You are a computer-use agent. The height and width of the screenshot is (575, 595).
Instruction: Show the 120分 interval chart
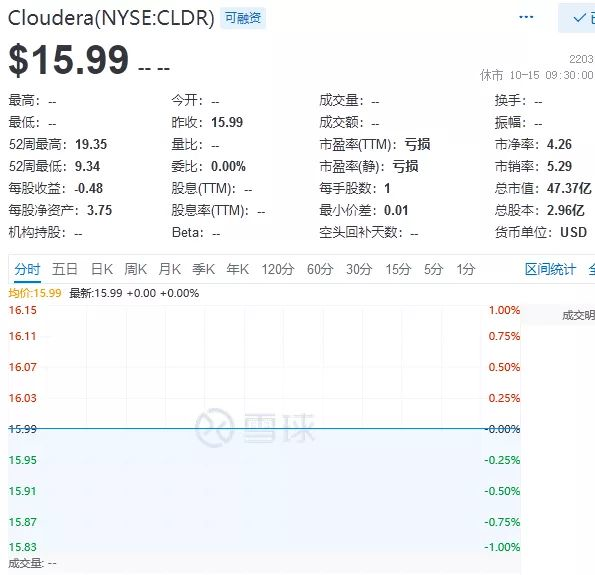tap(278, 269)
